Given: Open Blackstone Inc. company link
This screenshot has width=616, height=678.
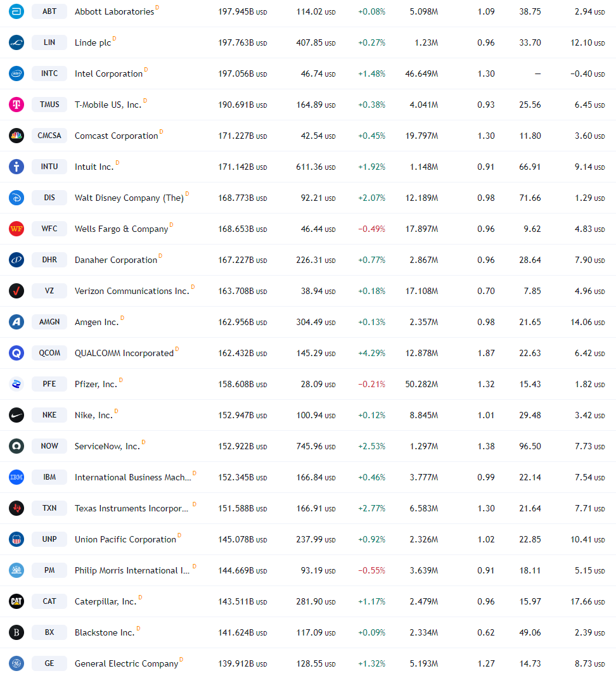Looking at the screenshot, I should click(x=105, y=632).
